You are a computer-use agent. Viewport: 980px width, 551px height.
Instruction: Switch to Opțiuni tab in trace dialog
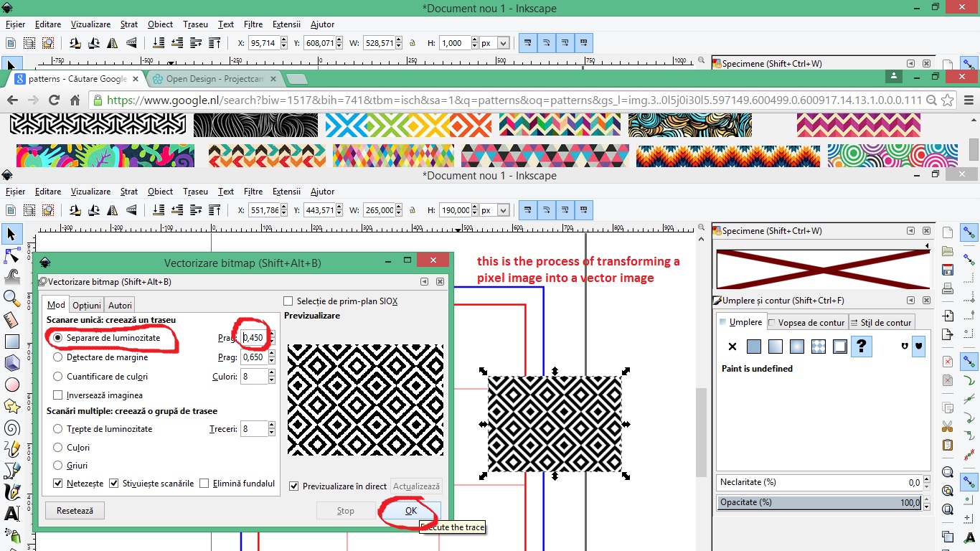click(x=87, y=305)
